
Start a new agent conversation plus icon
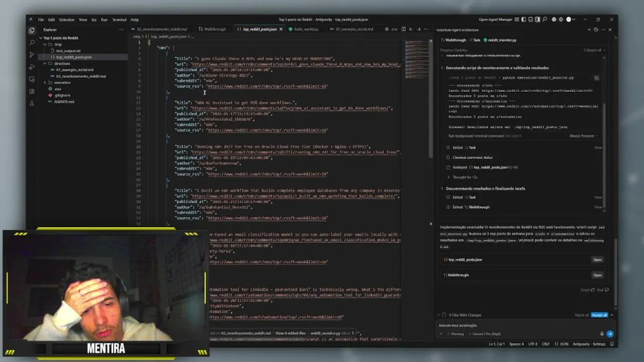589,30
